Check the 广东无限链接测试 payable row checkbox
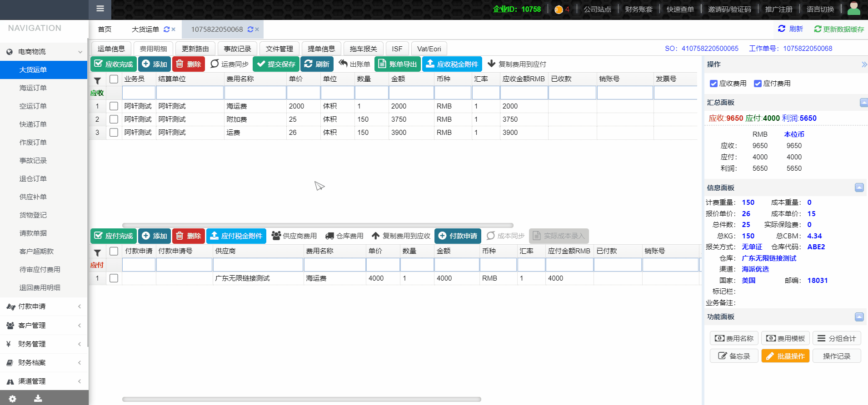 pyautogui.click(x=114, y=278)
